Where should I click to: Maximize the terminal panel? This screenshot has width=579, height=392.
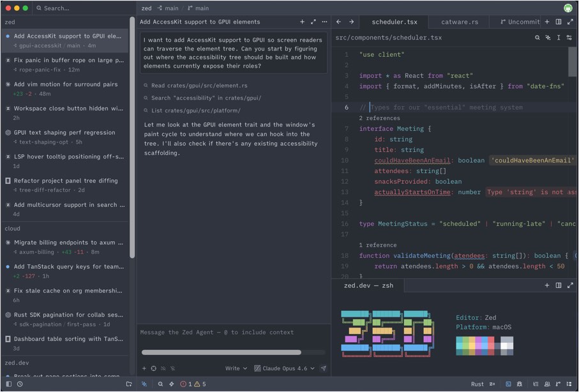pos(570,285)
